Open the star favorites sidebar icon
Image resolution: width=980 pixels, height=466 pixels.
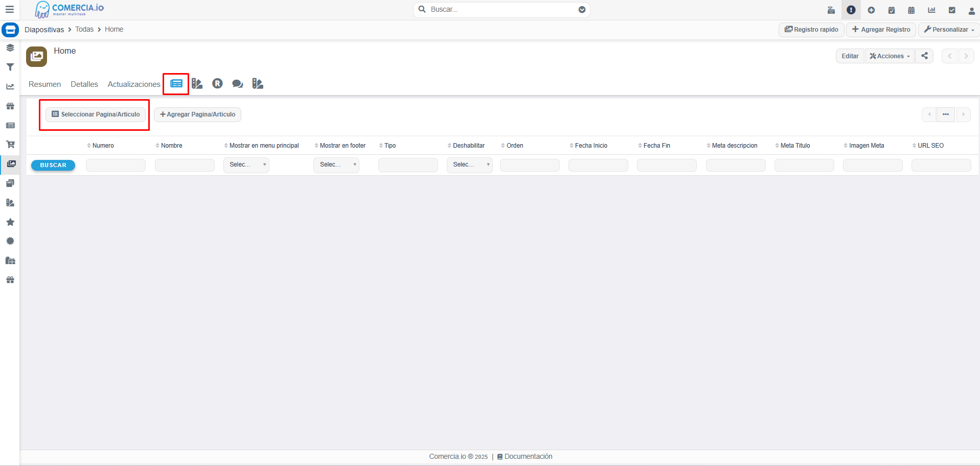[10, 222]
